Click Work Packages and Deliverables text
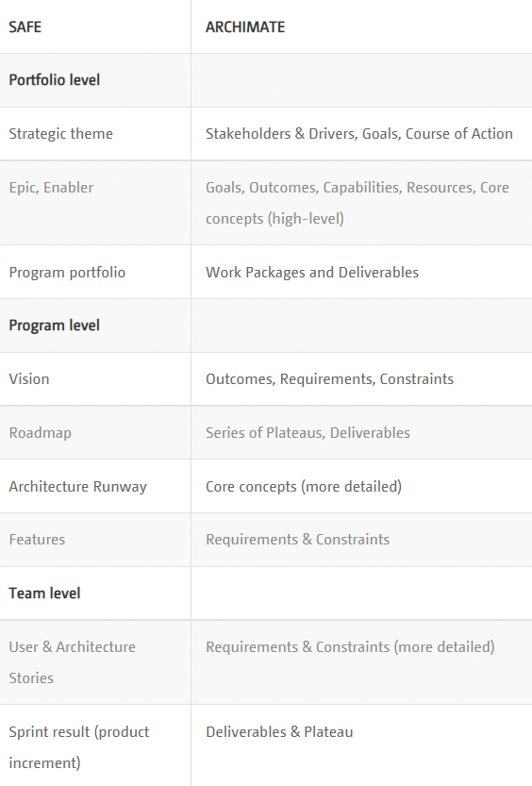The width and height of the screenshot is (532, 786). point(312,272)
